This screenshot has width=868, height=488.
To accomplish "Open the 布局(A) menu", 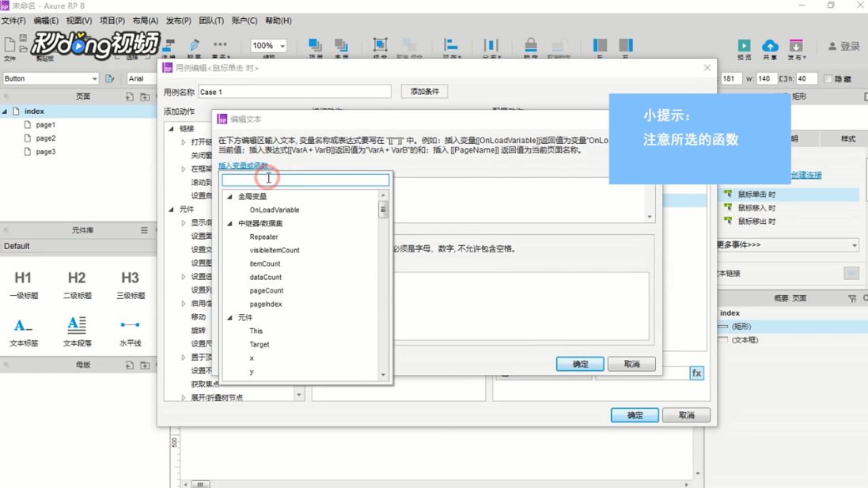I will coord(146,21).
